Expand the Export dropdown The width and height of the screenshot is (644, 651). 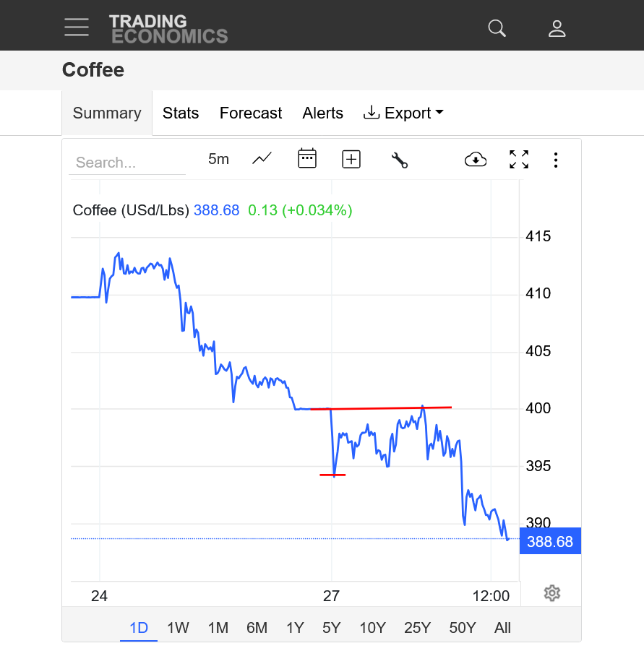tap(403, 113)
